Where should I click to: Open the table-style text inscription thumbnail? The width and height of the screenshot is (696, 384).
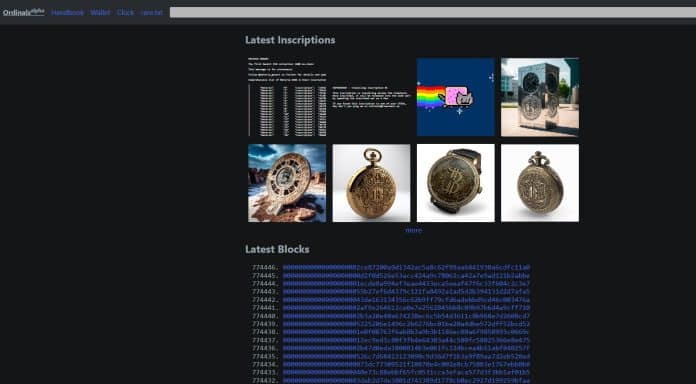(x=287, y=97)
